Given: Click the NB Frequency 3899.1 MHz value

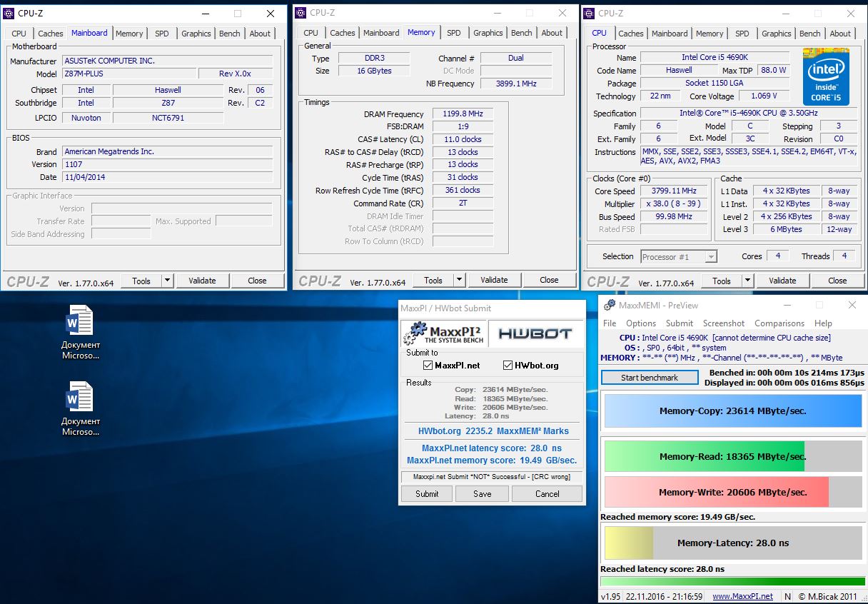Looking at the screenshot, I should pos(516,84).
